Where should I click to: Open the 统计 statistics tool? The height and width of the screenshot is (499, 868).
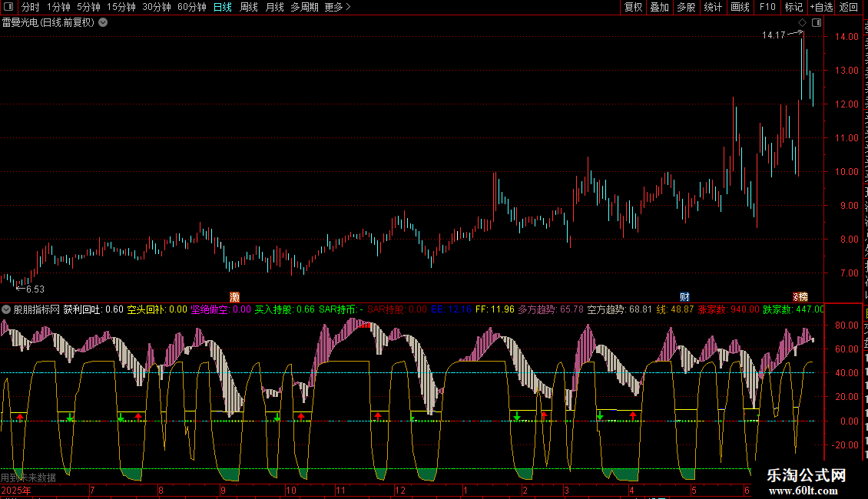(x=713, y=7)
